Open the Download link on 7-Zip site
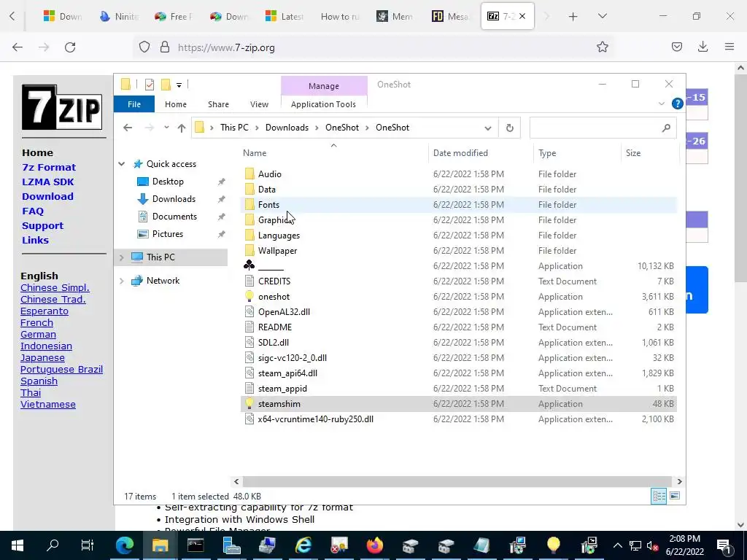Image resolution: width=747 pixels, height=560 pixels. click(x=47, y=197)
